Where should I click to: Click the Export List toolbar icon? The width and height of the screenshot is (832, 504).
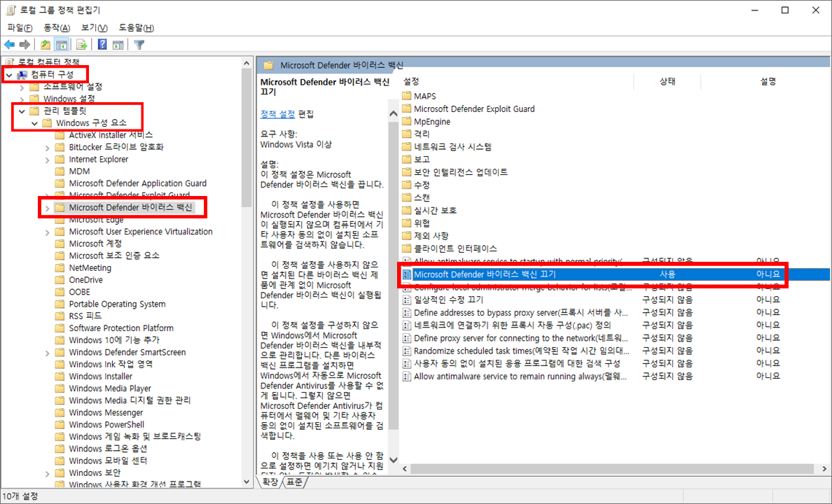[x=81, y=45]
